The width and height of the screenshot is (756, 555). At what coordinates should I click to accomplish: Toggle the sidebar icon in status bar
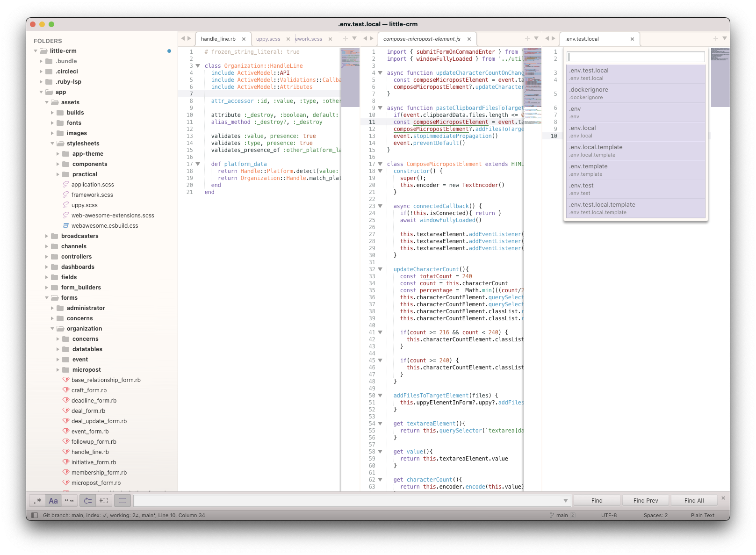[35, 515]
